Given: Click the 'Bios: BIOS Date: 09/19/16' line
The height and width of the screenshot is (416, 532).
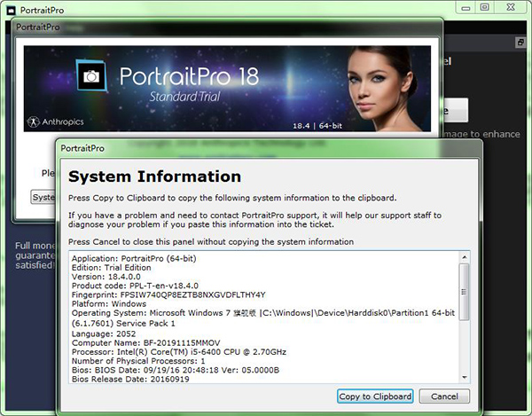Looking at the screenshot, I should point(176,370).
